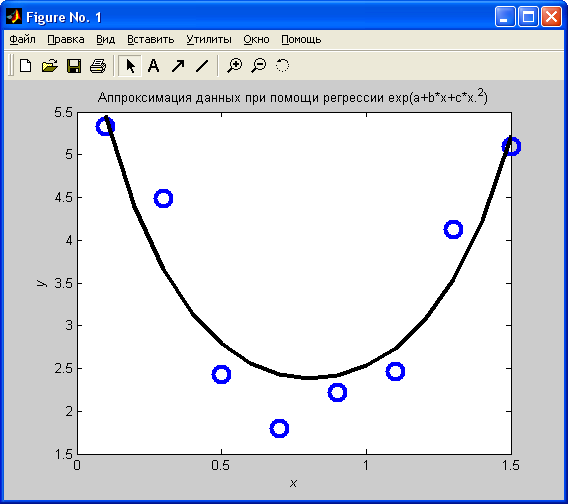
Task: Close the Figure No. 1 window
Action: point(551,17)
